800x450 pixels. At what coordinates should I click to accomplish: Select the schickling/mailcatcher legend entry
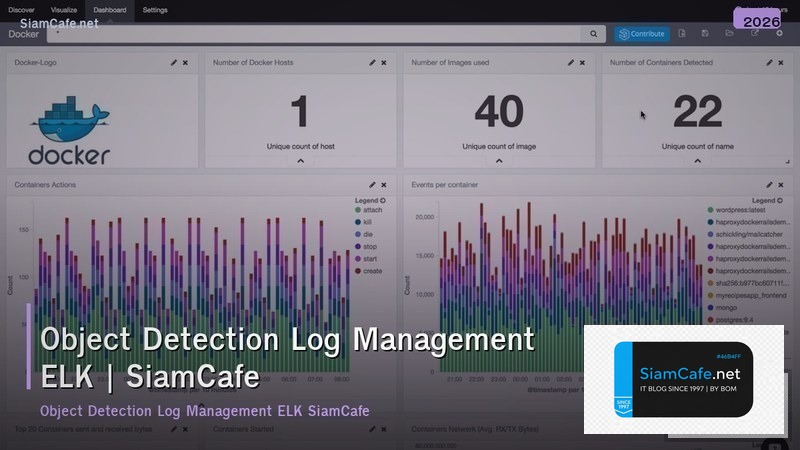point(745,234)
